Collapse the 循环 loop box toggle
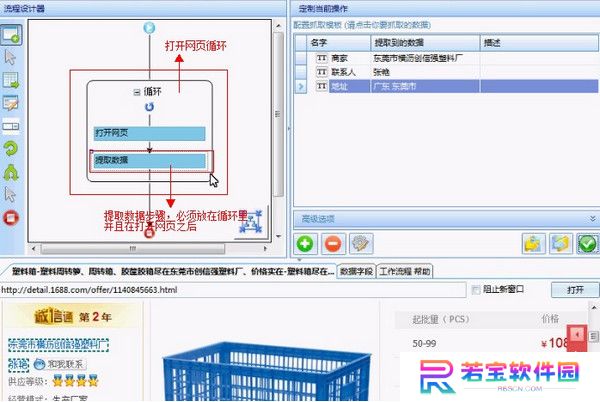This screenshot has width=600, height=402. 137,92
